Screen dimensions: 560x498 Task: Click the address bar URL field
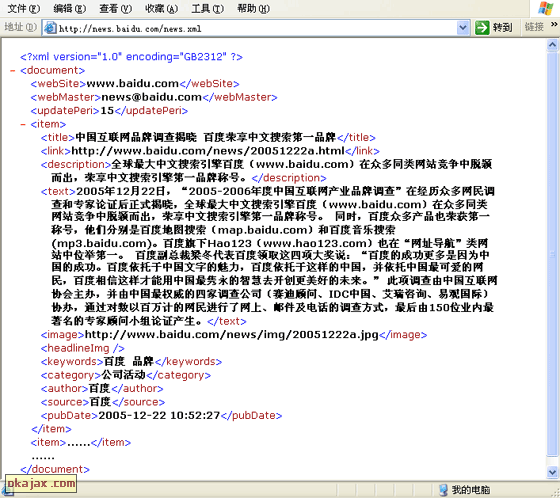256,28
